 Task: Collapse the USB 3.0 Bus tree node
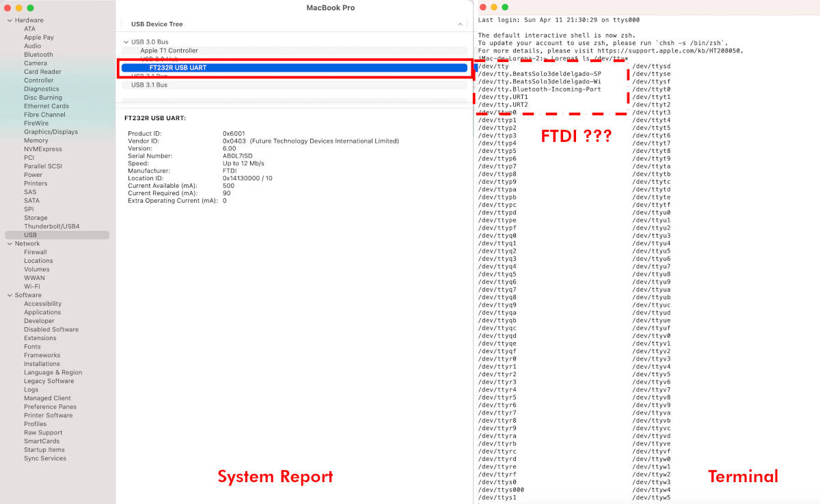(126, 42)
